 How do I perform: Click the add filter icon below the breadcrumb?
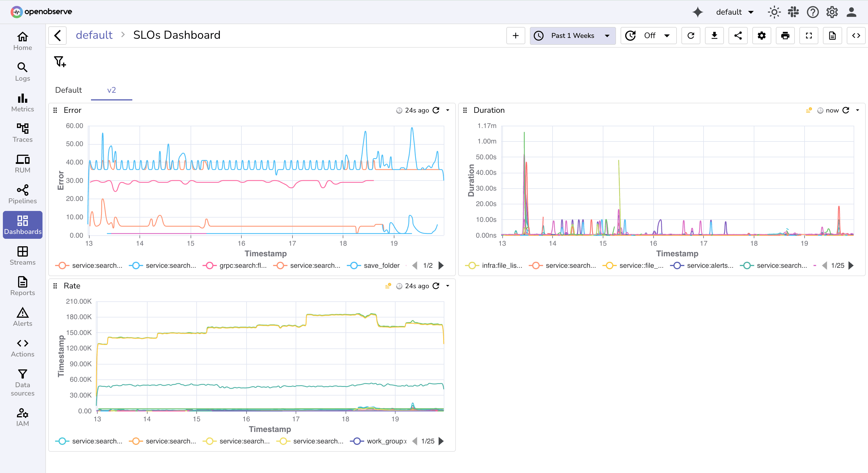(60, 62)
